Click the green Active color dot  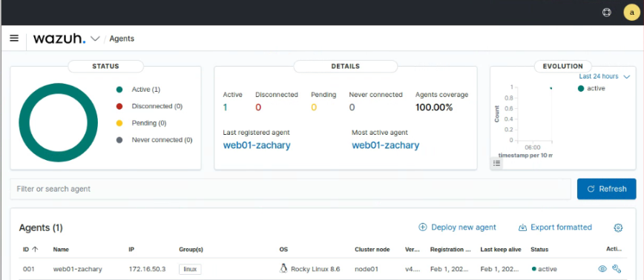[x=119, y=90]
